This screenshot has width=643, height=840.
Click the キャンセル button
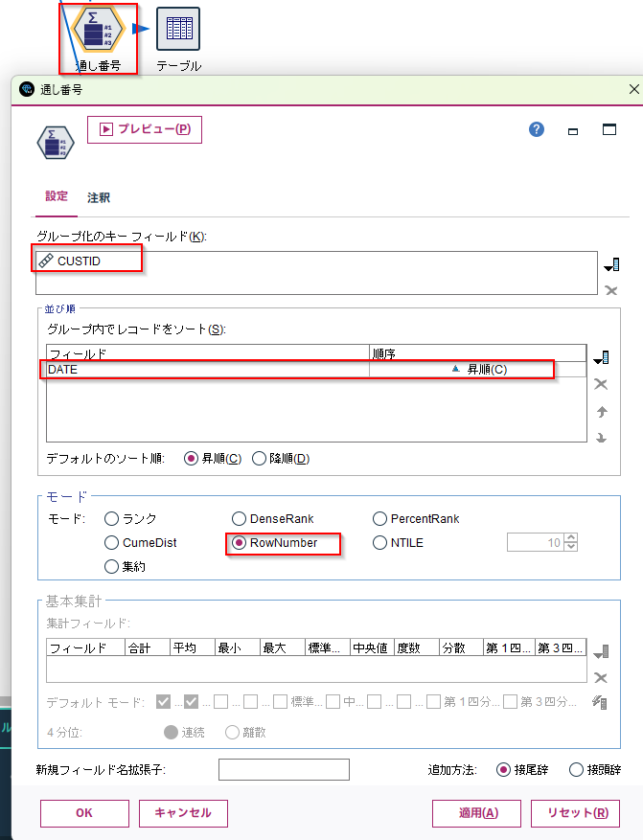(183, 812)
